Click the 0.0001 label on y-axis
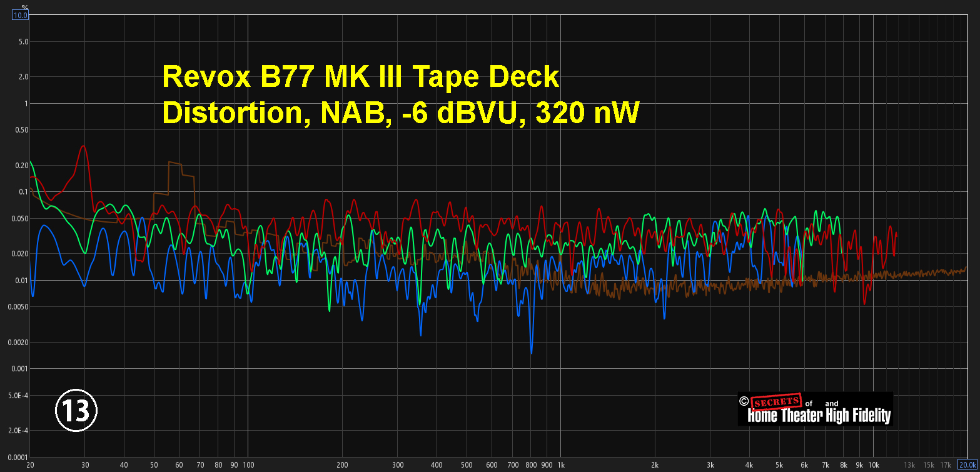Image resolution: width=980 pixels, height=472 pixels. tap(18, 457)
